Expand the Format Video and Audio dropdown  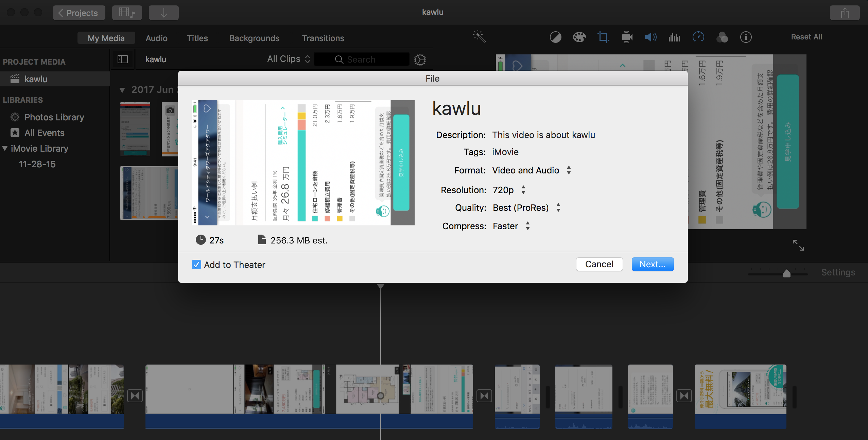[531, 169]
